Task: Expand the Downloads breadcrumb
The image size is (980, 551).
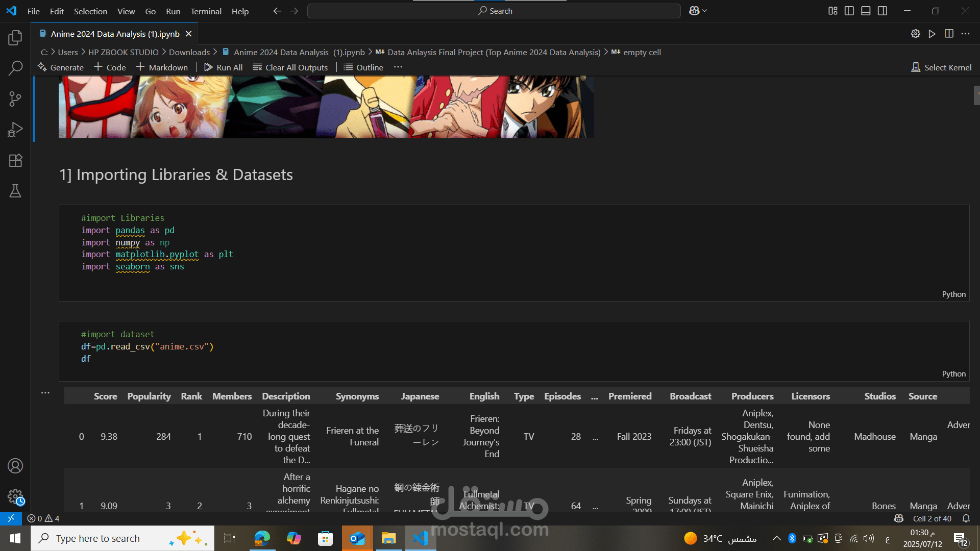Action: 189,52
